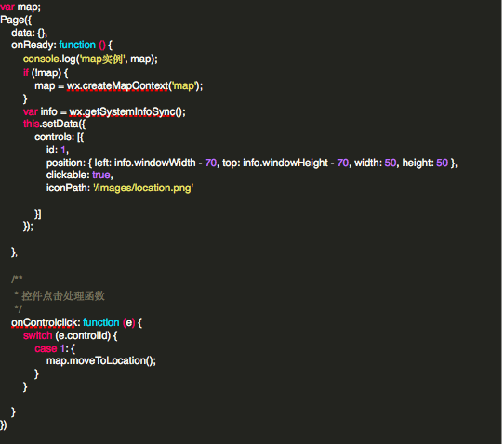Click the 'var map;' declaration line
This screenshot has width=504, height=444.
pyautogui.click(x=20, y=7)
